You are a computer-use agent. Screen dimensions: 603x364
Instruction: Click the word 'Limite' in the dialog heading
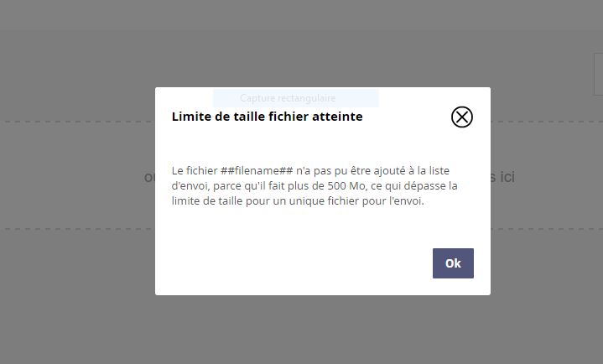coord(191,117)
